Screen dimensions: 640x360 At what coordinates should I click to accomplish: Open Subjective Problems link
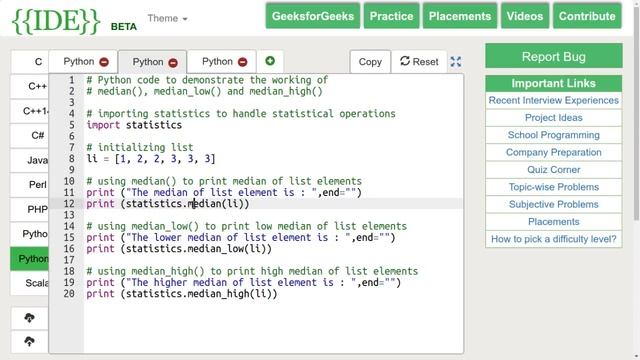point(553,204)
